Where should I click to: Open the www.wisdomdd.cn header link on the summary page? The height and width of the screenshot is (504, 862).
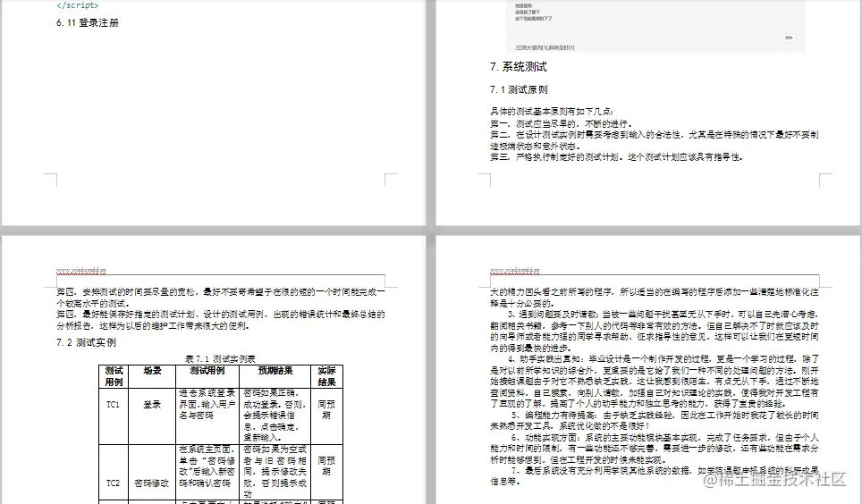[514, 270]
